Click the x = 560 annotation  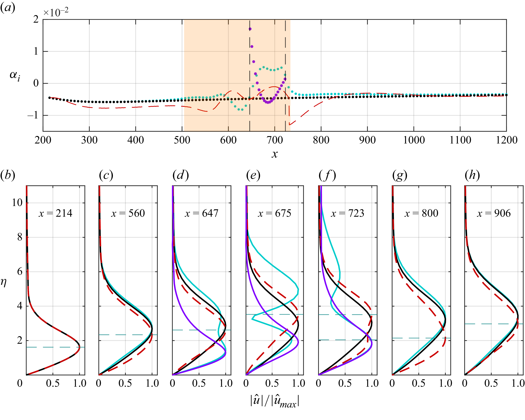tap(128, 213)
